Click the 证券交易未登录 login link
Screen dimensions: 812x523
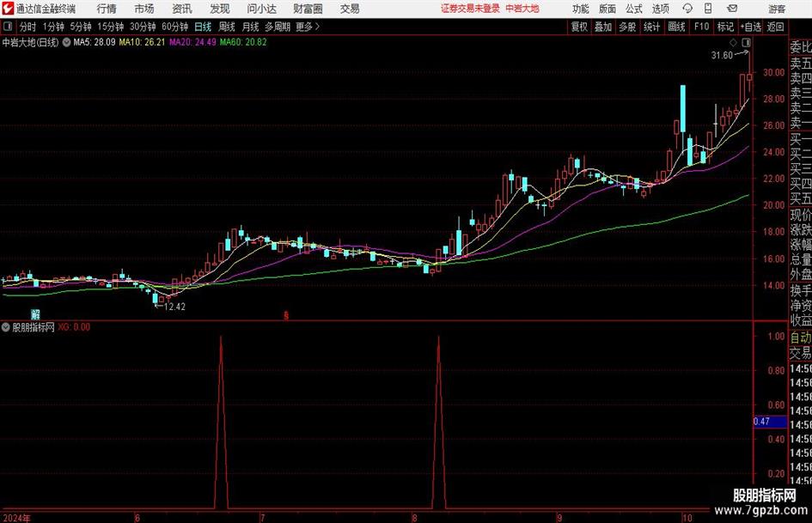click(470, 9)
